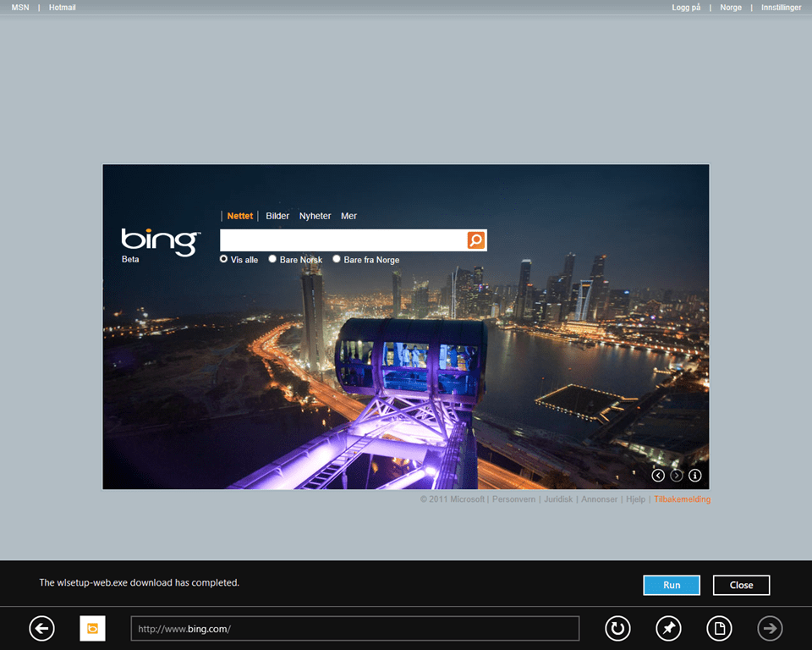The image size is (812, 650).
Task: Open the Juridisk footer link
Action: pos(558,499)
